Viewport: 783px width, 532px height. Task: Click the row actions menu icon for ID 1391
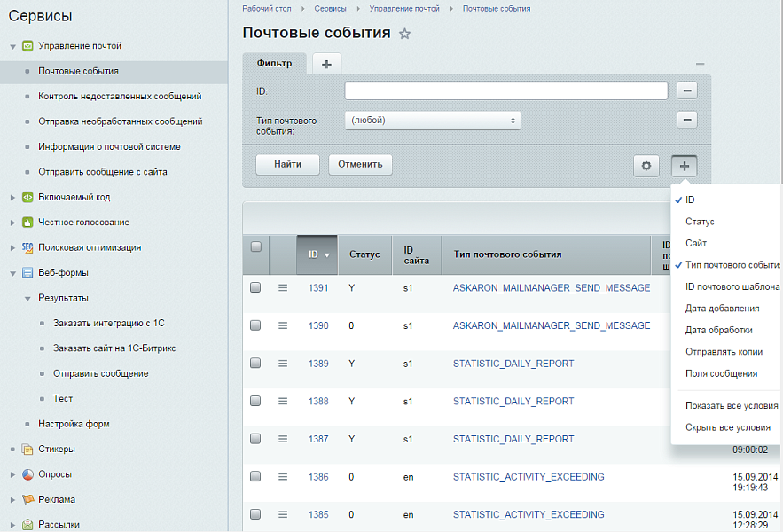pos(283,288)
